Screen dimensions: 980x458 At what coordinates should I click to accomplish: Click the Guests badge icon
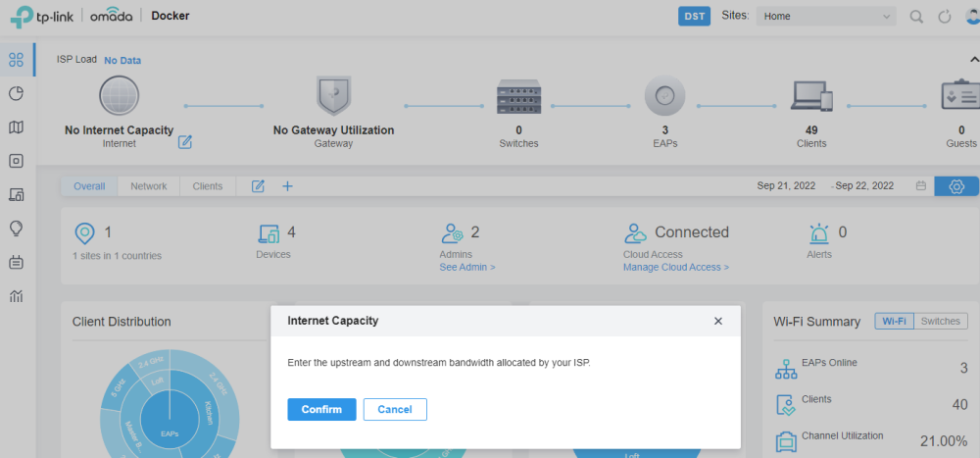tap(960, 96)
